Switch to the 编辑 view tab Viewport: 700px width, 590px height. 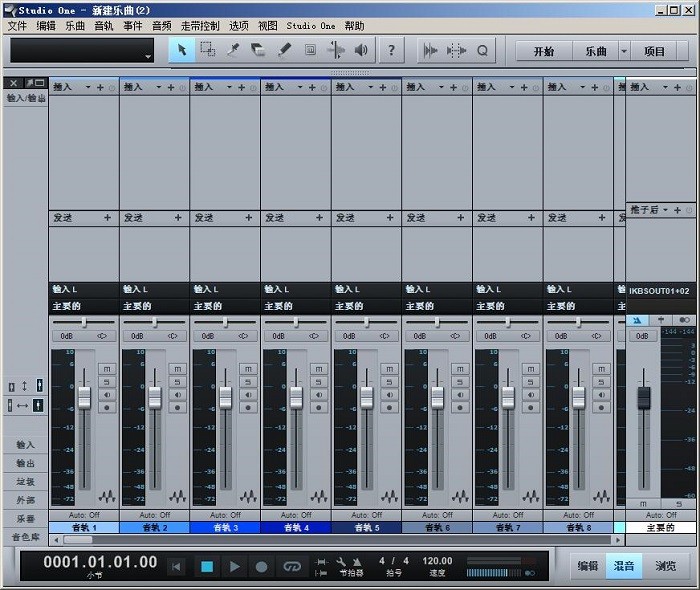587,566
